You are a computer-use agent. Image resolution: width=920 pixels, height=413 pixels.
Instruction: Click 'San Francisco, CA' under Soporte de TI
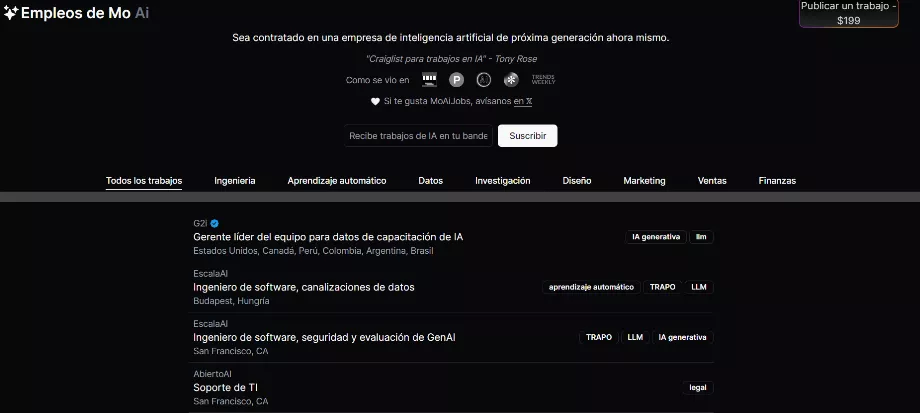231,402
